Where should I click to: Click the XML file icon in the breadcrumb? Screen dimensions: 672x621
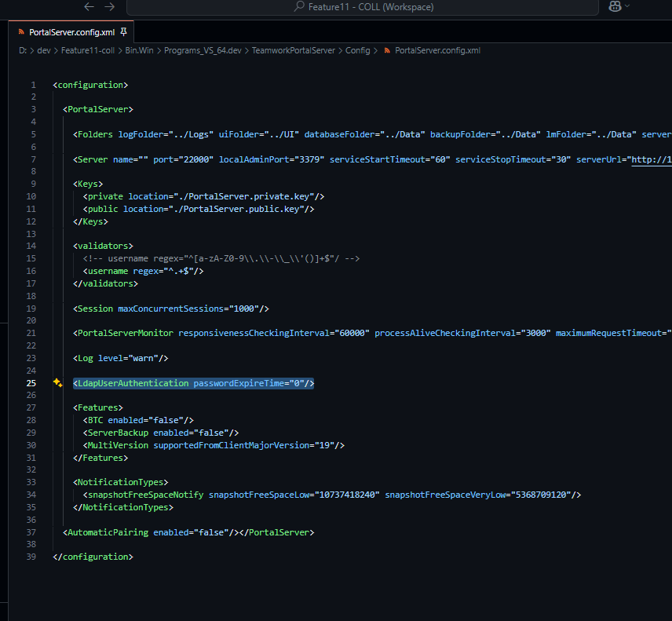pyautogui.click(x=387, y=50)
